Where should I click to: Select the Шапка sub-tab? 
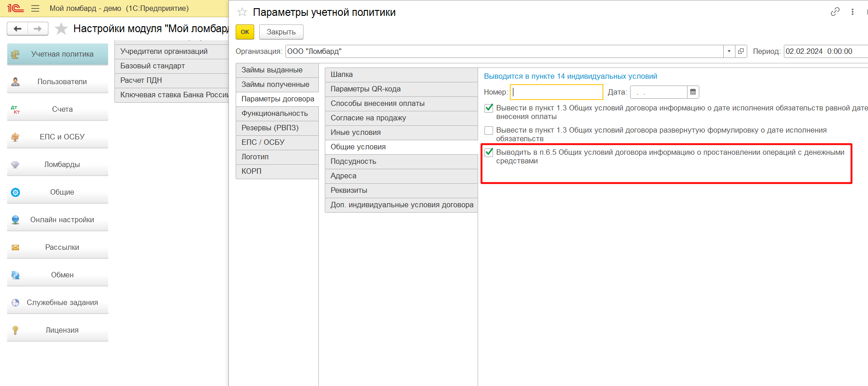point(401,75)
